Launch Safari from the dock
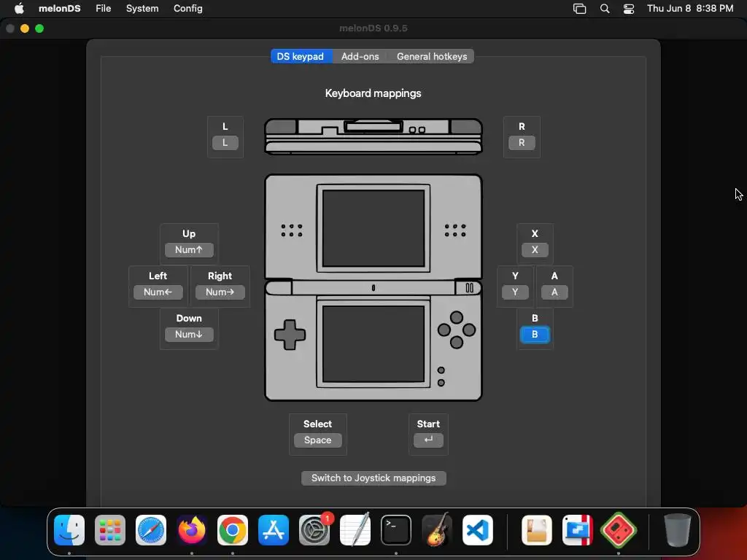Image resolution: width=747 pixels, height=560 pixels. pos(151,530)
